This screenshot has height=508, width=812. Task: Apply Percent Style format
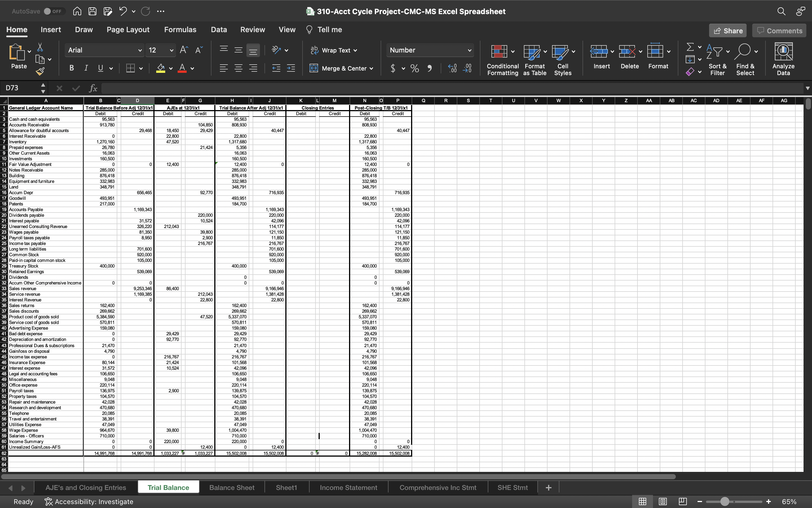click(415, 69)
